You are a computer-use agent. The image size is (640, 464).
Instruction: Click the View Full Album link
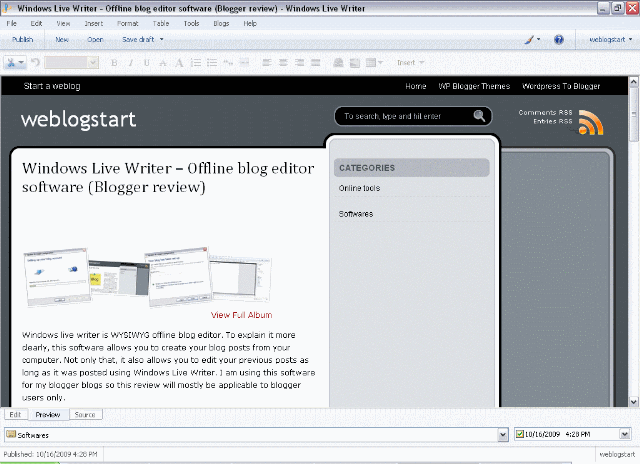coord(241,315)
